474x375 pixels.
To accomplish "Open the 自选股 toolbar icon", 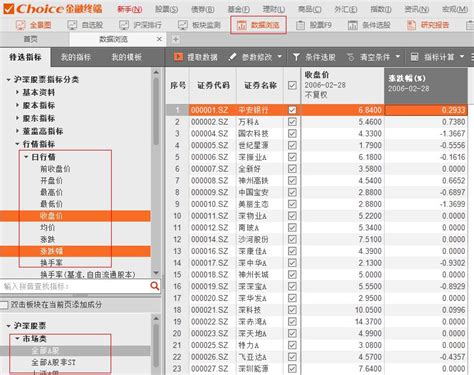I will (72, 25).
